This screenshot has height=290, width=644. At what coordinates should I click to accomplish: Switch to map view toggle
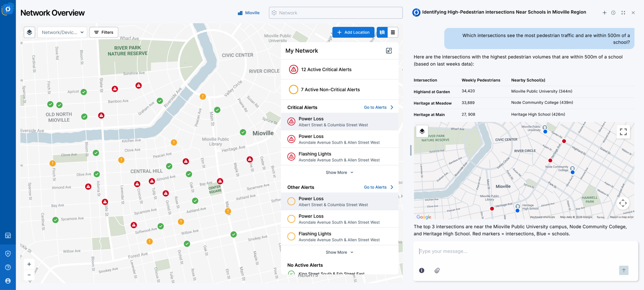(x=382, y=32)
